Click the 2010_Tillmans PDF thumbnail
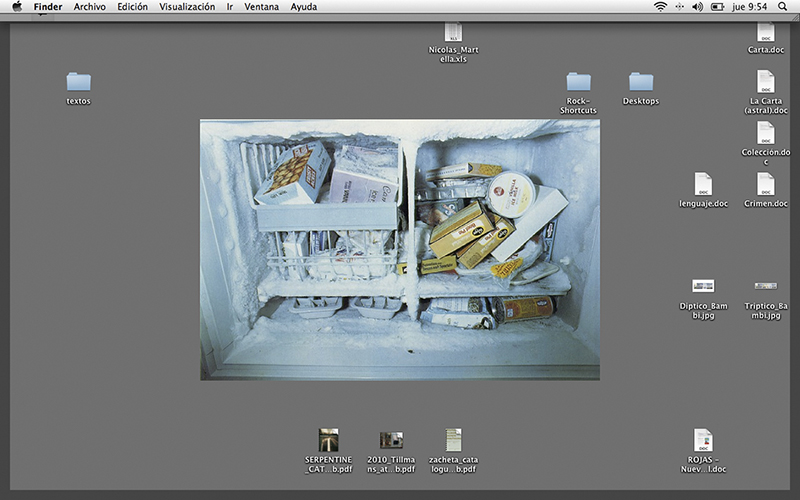800x500 pixels. pyautogui.click(x=391, y=440)
